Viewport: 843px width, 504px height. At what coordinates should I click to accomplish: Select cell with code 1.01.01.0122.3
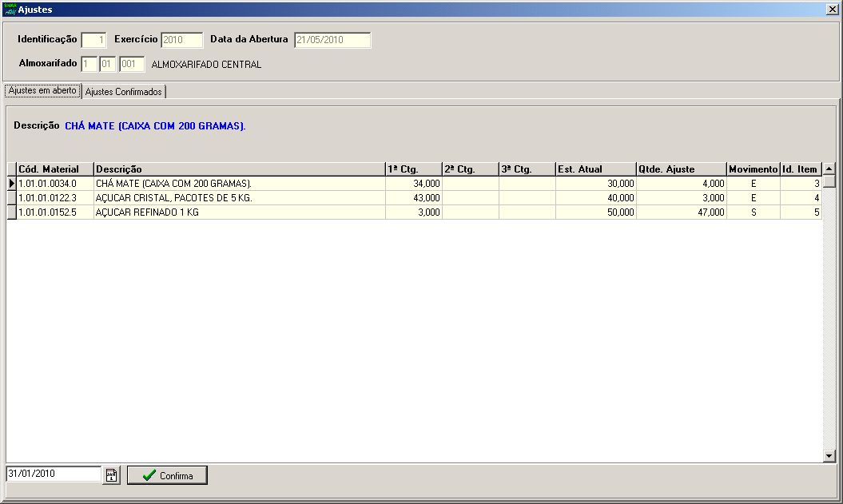click(55, 198)
